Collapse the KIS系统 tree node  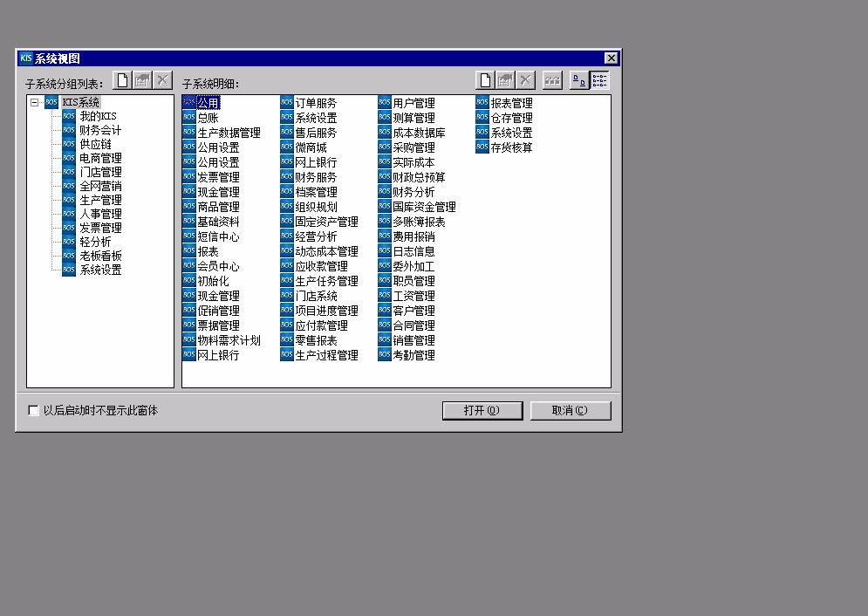tap(34, 102)
